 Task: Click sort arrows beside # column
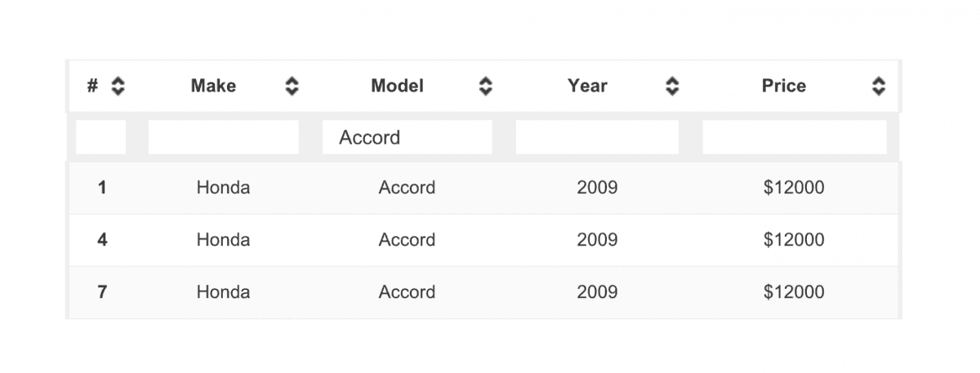pos(118,86)
